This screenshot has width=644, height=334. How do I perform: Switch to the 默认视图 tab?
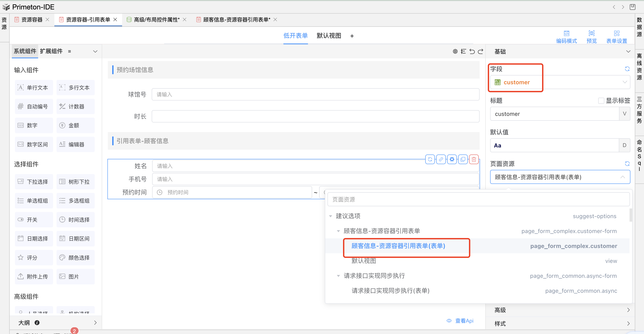coord(329,36)
